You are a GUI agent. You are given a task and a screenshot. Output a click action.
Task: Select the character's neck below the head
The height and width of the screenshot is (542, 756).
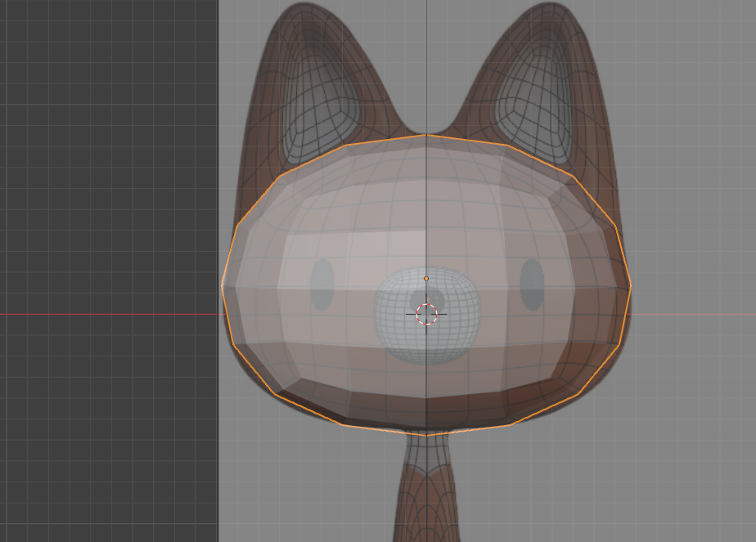click(426, 490)
